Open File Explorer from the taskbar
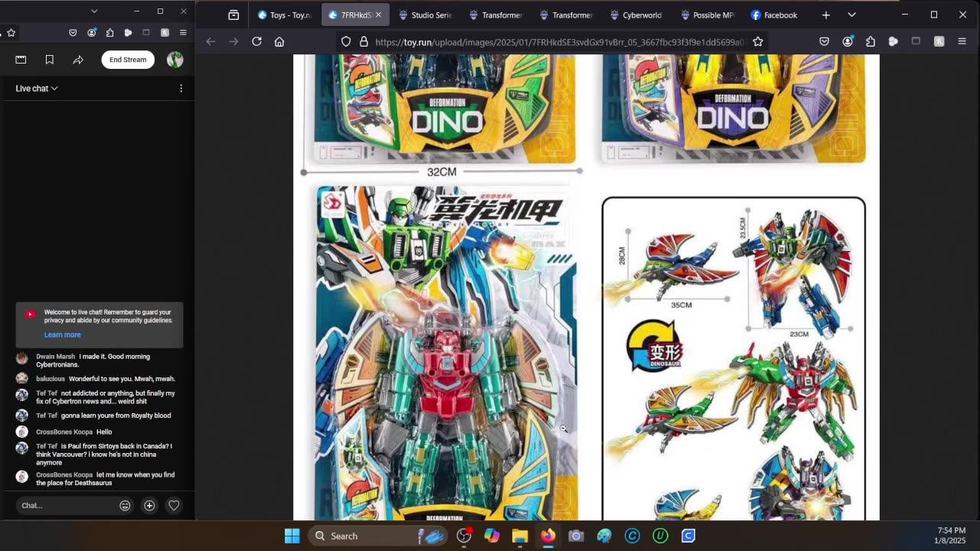This screenshot has height=551, width=980. coord(520,536)
